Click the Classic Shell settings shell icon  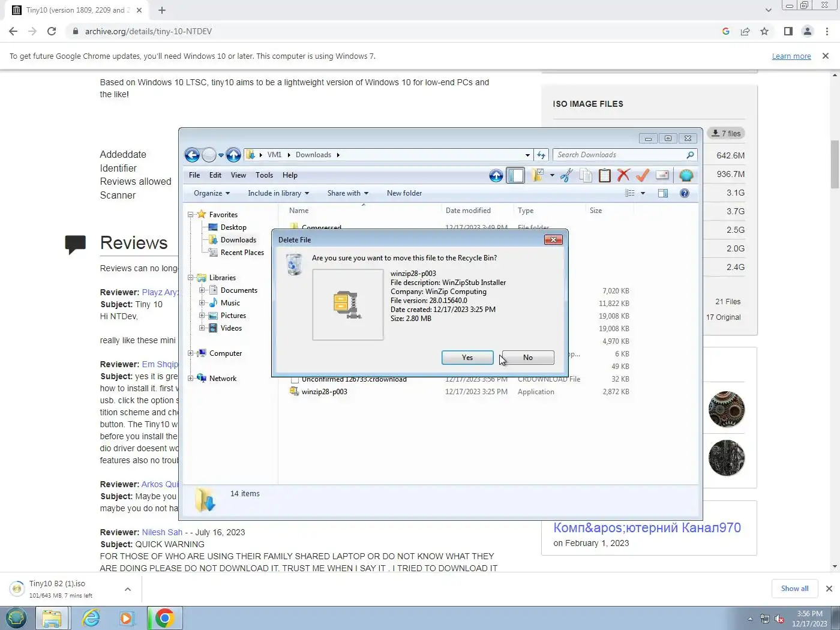tap(686, 175)
